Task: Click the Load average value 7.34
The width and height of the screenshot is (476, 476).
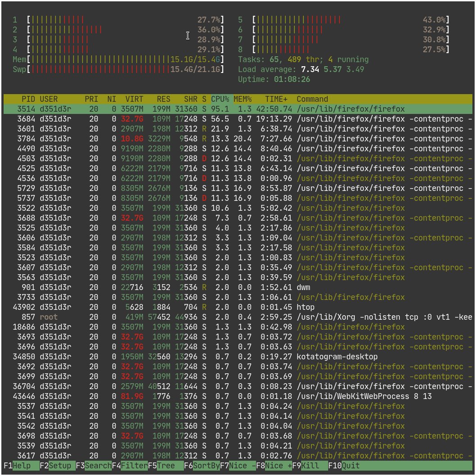Action: tap(310, 69)
